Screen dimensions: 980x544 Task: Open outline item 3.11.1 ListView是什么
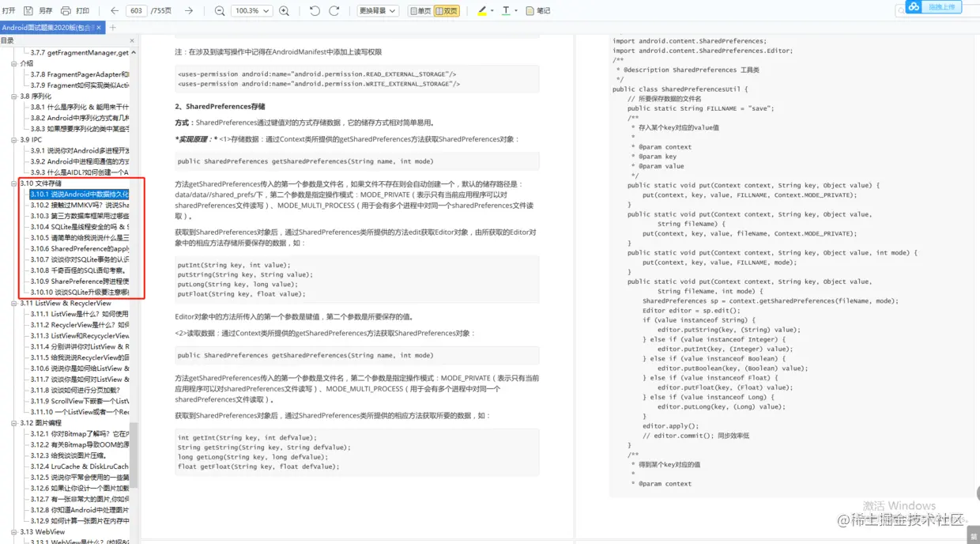click(x=79, y=314)
